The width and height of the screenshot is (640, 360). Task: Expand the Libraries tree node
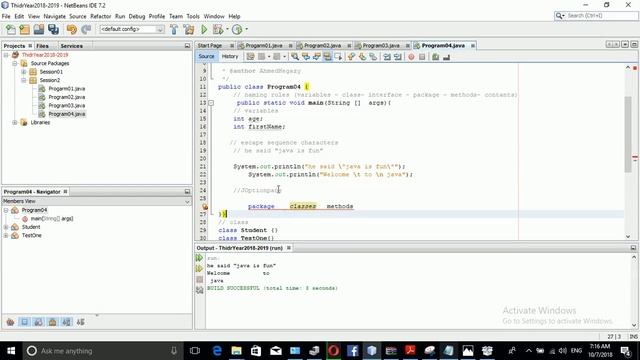tap(15, 122)
